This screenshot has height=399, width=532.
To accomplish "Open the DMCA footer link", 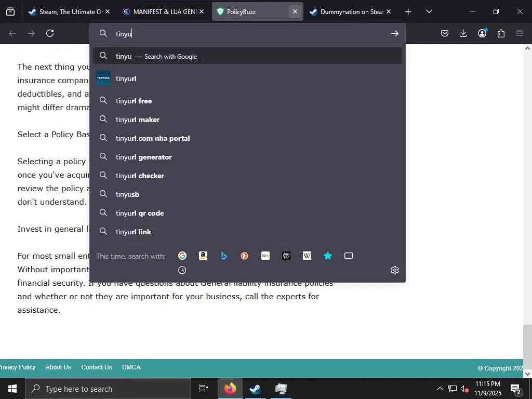I will [131, 367].
